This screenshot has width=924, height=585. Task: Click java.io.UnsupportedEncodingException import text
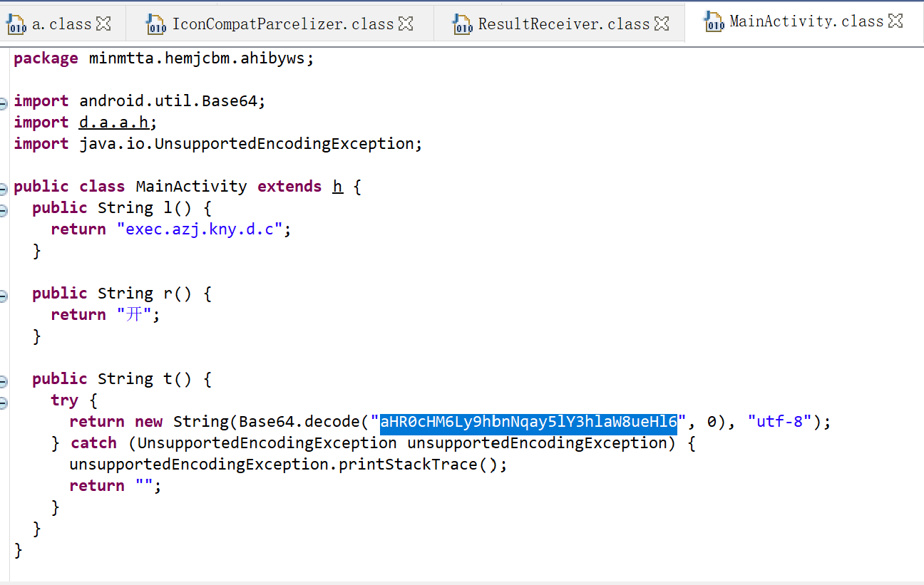point(247,144)
